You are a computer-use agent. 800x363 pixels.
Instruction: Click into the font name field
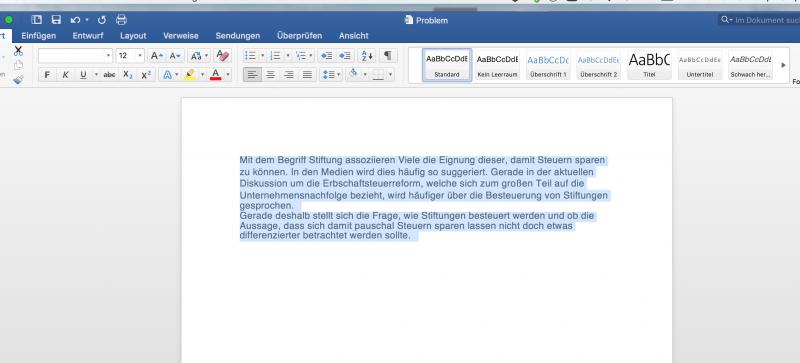click(x=71, y=56)
